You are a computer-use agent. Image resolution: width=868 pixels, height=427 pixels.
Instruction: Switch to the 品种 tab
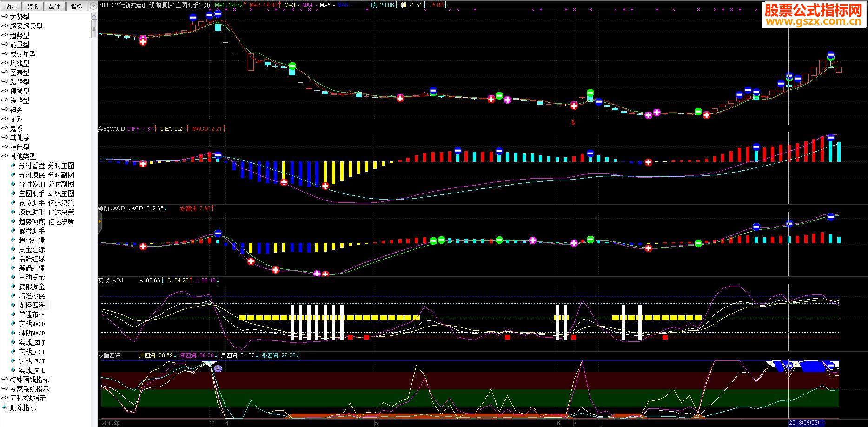tap(55, 7)
